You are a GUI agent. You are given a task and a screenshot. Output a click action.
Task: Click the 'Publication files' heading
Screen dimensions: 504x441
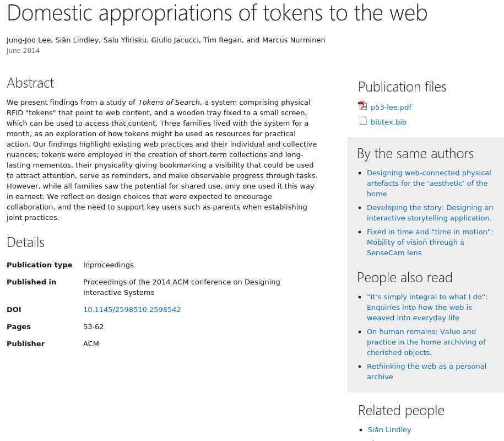click(402, 87)
